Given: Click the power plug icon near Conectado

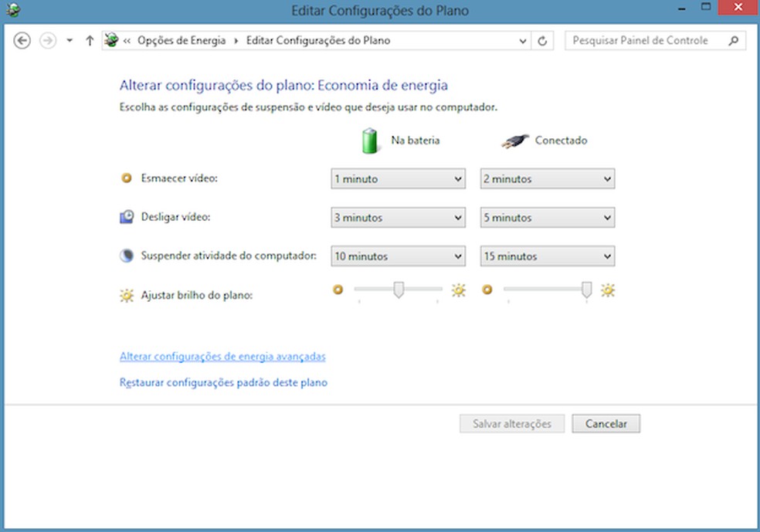Looking at the screenshot, I should [514, 141].
